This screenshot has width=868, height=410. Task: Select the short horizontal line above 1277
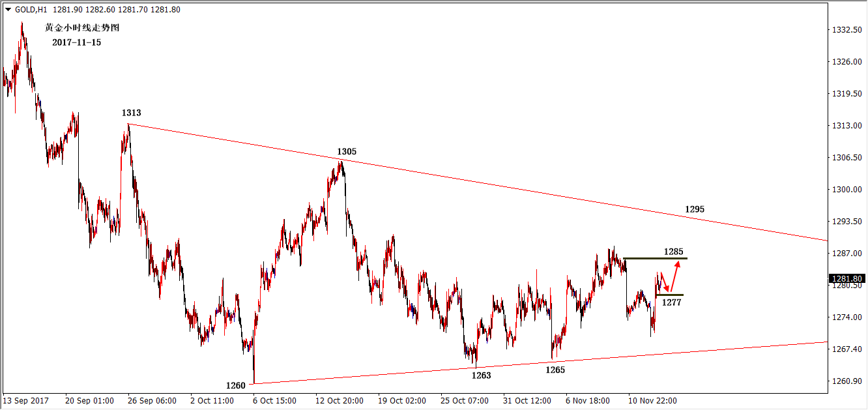coord(669,295)
